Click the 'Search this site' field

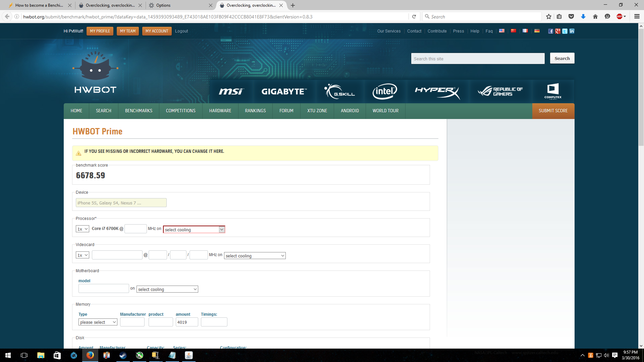[478, 59]
